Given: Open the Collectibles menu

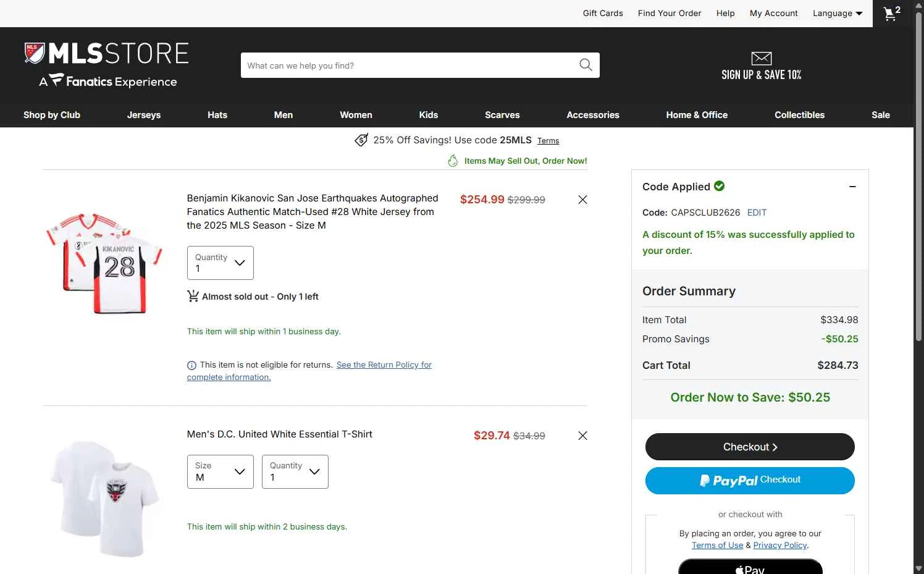Looking at the screenshot, I should (x=799, y=115).
